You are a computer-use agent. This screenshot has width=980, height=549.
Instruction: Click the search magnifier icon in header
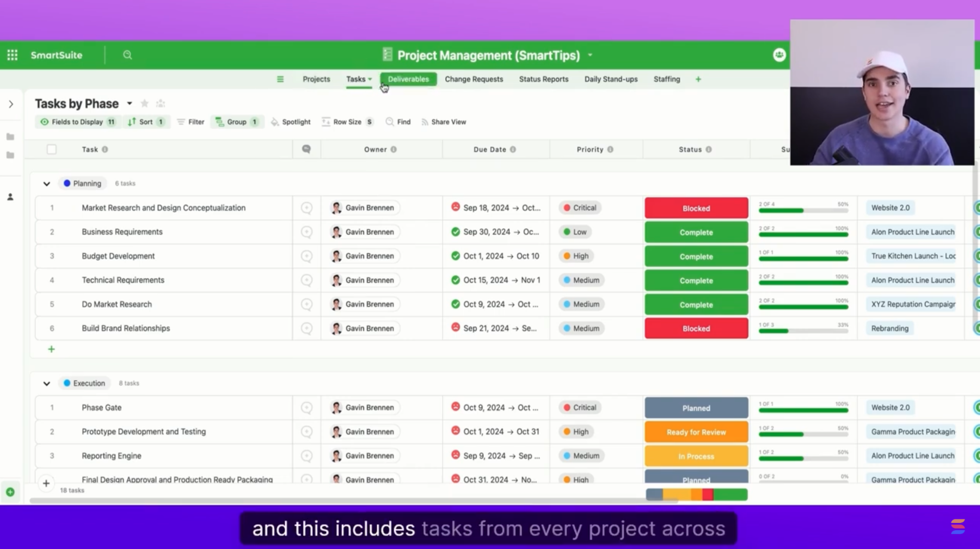127,55
